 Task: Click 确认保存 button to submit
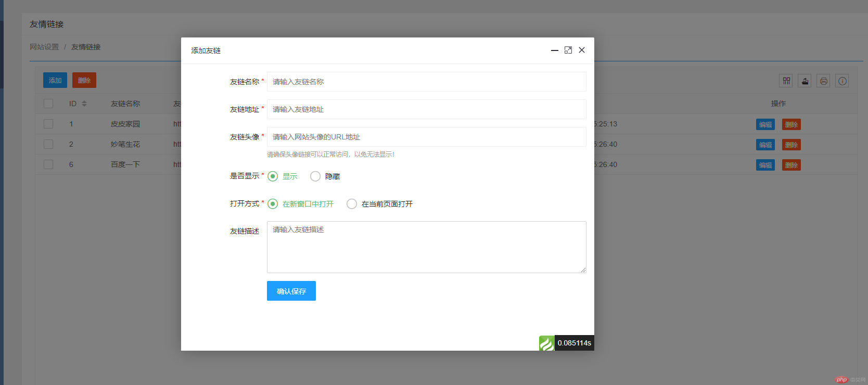point(291,291)
